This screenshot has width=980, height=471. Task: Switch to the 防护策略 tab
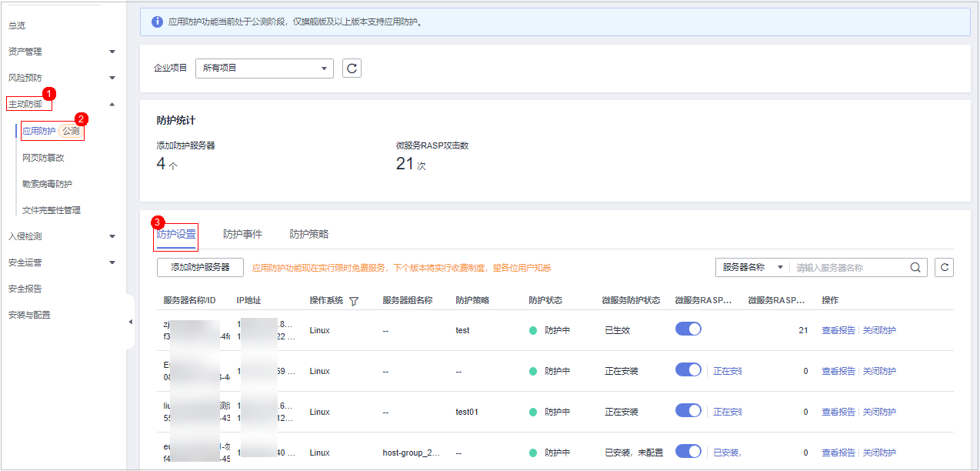[x=308, y=234]
